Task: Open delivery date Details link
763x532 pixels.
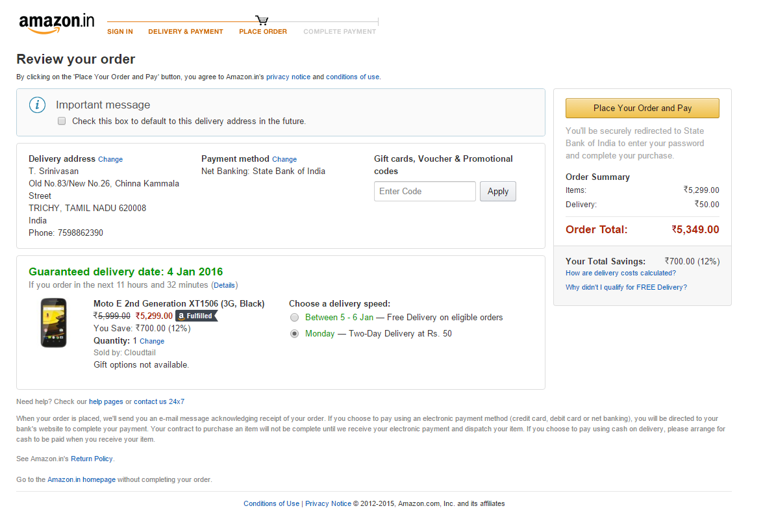Action: (x=224, y=285)
